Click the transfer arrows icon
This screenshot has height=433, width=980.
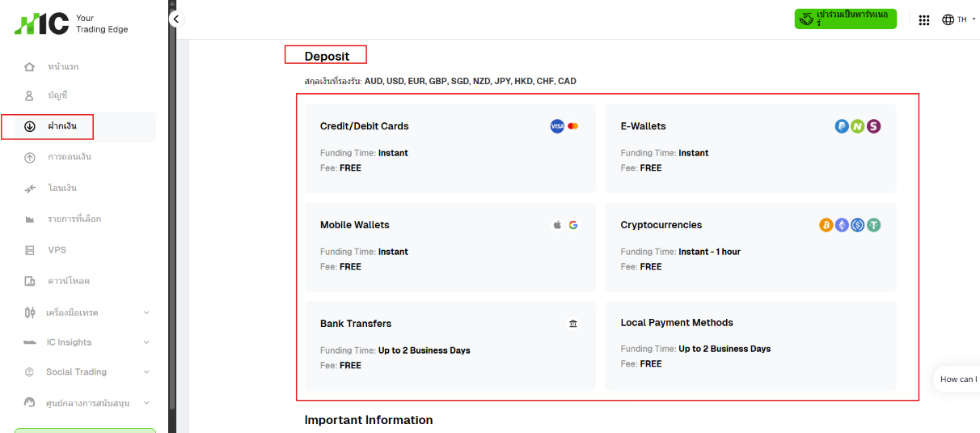30,188
